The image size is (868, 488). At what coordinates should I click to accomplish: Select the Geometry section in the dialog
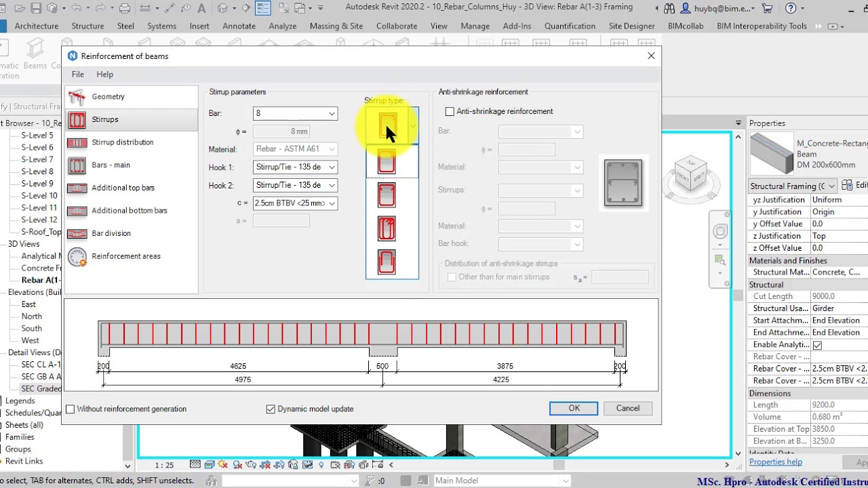[x=132, y=97]
